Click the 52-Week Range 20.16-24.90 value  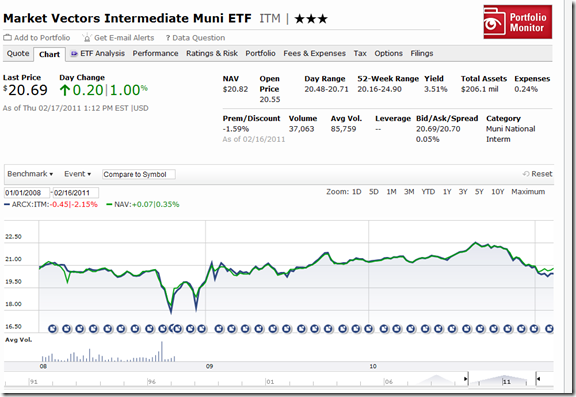pyautogui.click(x=379, y=89)
